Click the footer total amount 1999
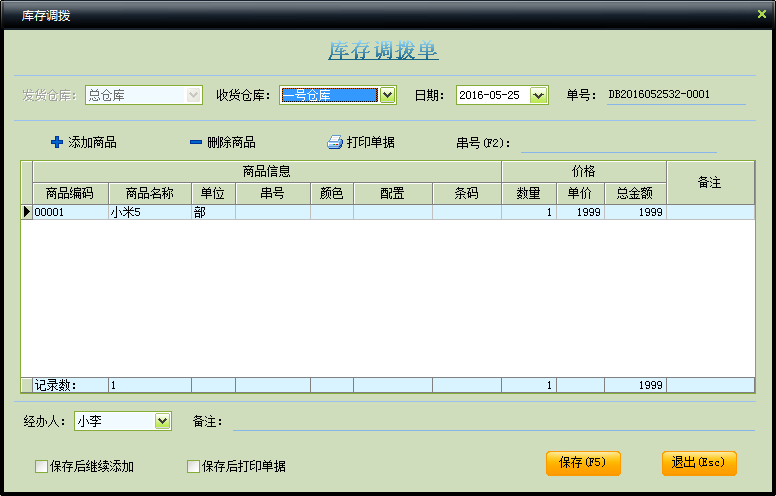The image size is (776, 496). tap(635, 385)
